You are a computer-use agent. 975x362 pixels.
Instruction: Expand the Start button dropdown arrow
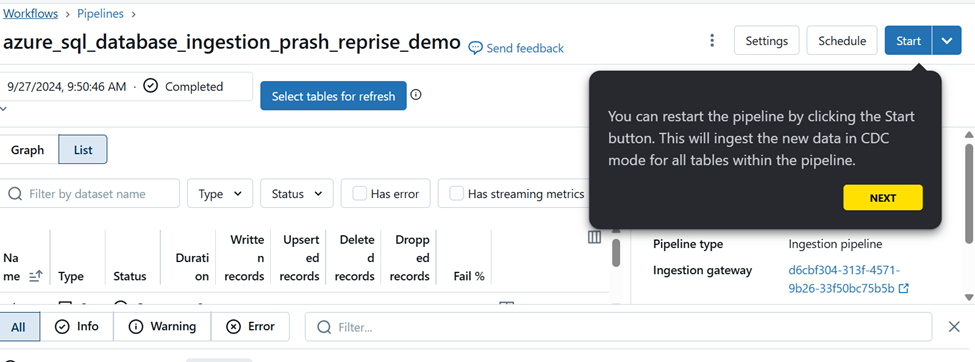[x=947, y=40]
